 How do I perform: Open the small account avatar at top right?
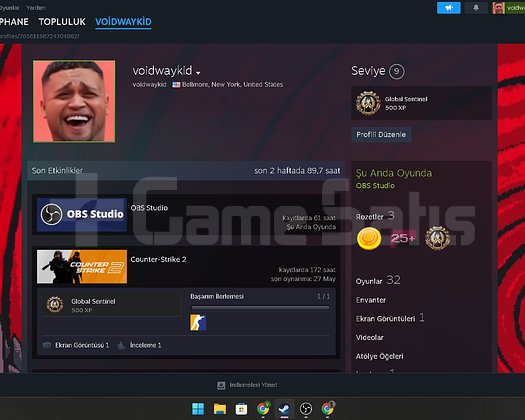pos(498,8)
